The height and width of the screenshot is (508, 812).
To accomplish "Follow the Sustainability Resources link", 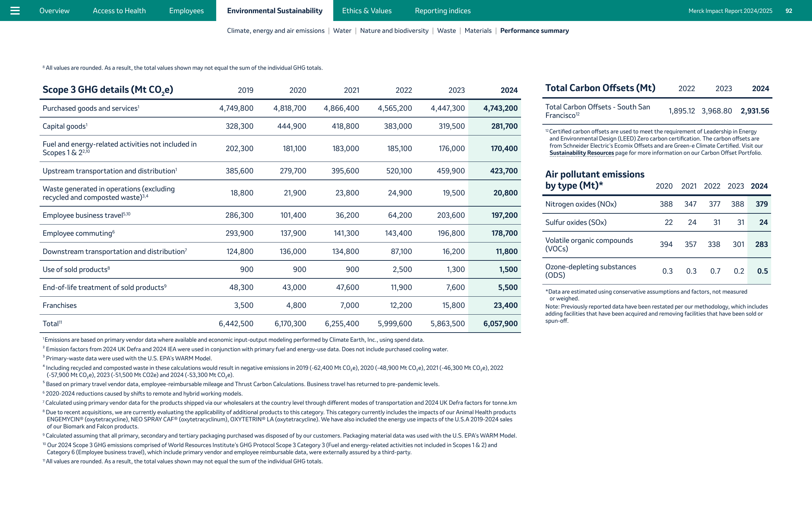I will [x=582, y=153].
